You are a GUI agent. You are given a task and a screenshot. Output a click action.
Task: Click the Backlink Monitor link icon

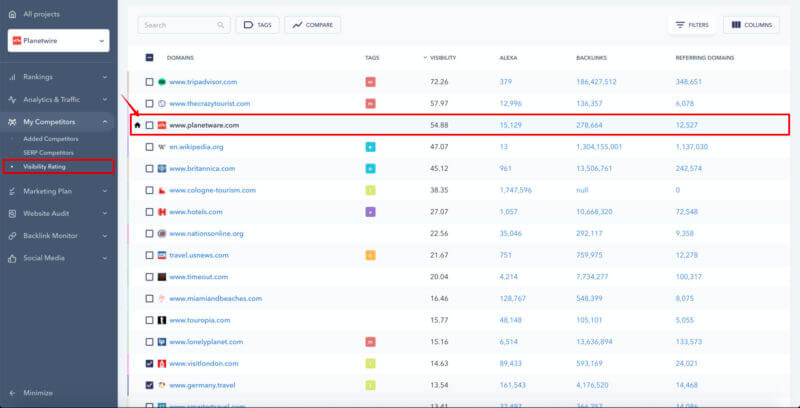click(x=13, y=236)
